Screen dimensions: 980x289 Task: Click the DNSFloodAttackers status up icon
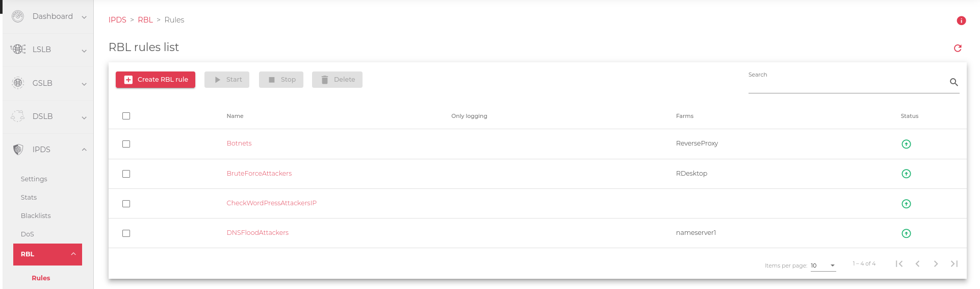(x=906, y=233)
